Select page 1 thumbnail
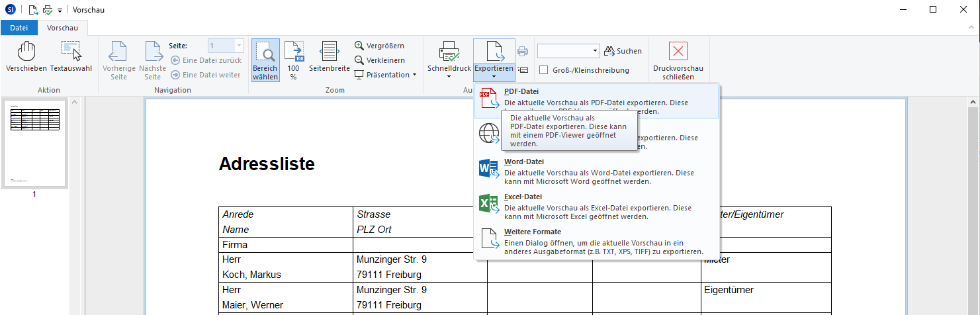980x315 pixels. (35, 144)
